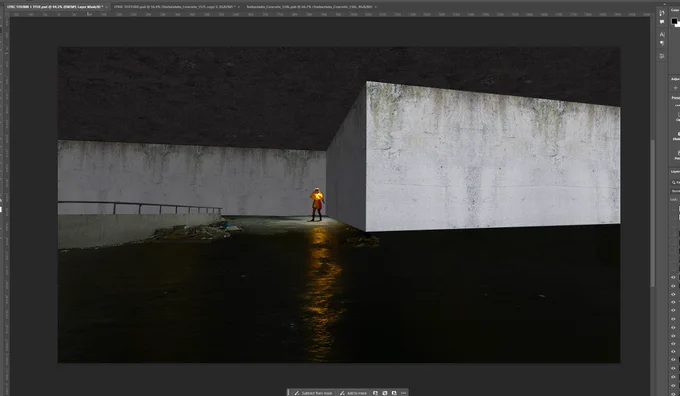Select the active Layer Mask document tab

click(x=54, y=7)
